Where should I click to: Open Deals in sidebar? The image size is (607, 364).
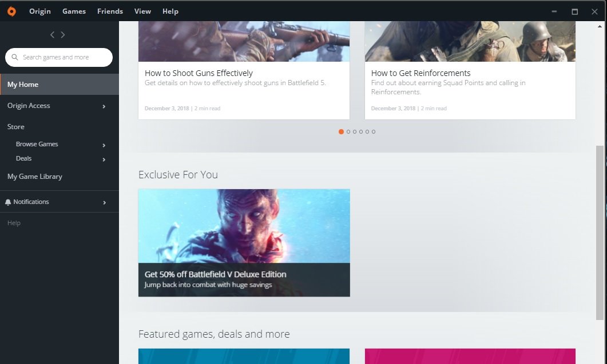(23, 158)
